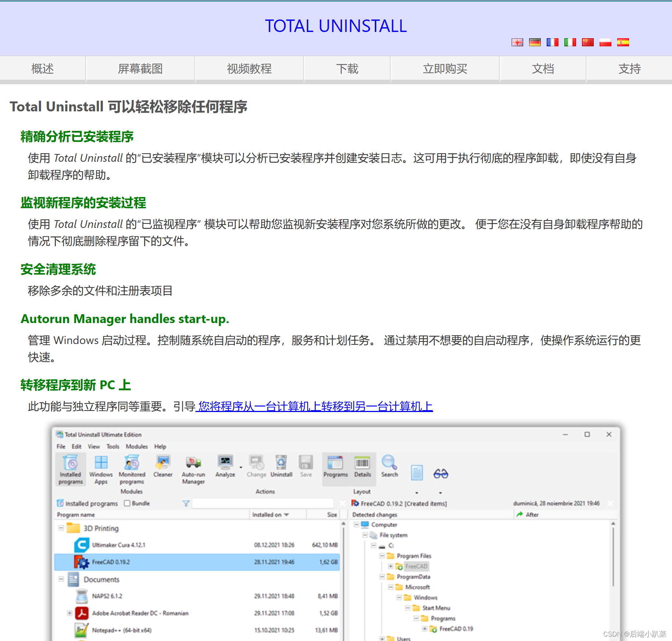The image size is (672, 641).
Task: Open the 下载 tab
Action: 347,69
